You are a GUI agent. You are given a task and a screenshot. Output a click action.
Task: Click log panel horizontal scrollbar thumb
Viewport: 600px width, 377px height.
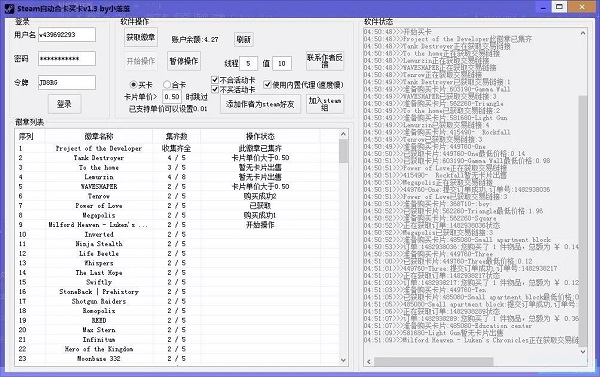434,361
